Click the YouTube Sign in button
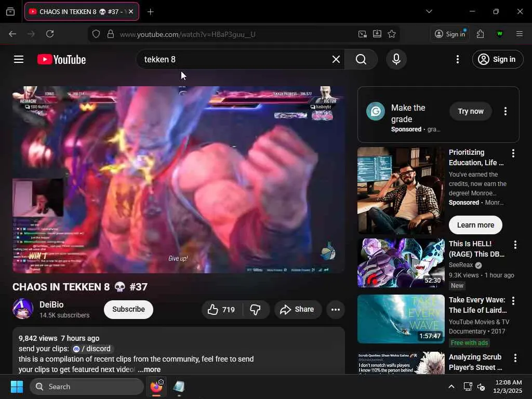Screen dimensions: 532x399 pyautogui.click(x=497, y=59)
